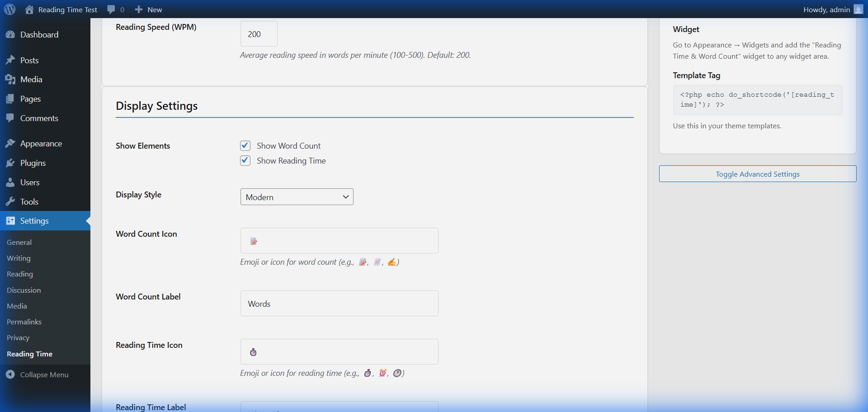
Task: Click the Display Settings heading
Action: (x=157, y=106)
